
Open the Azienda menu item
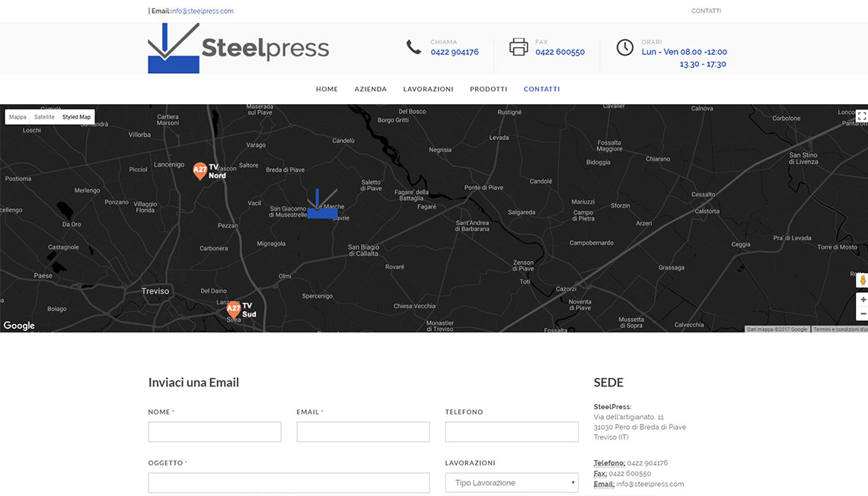[371, 89]
